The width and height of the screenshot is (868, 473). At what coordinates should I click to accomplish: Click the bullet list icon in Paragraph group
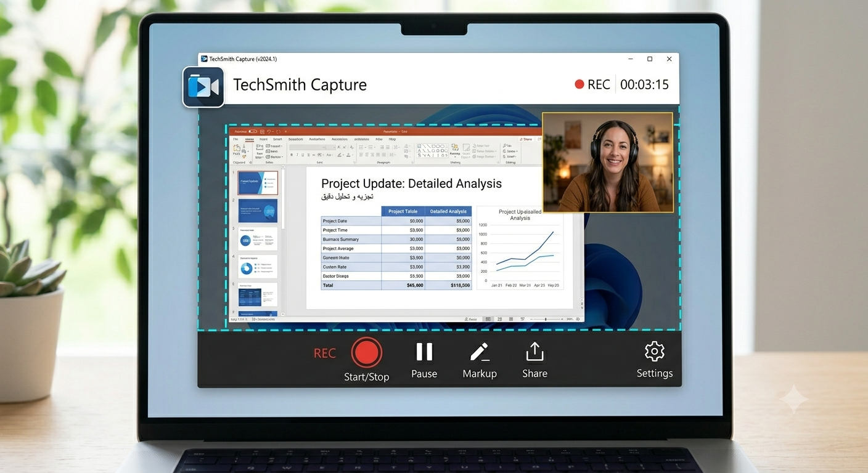[x=361, y=147]
